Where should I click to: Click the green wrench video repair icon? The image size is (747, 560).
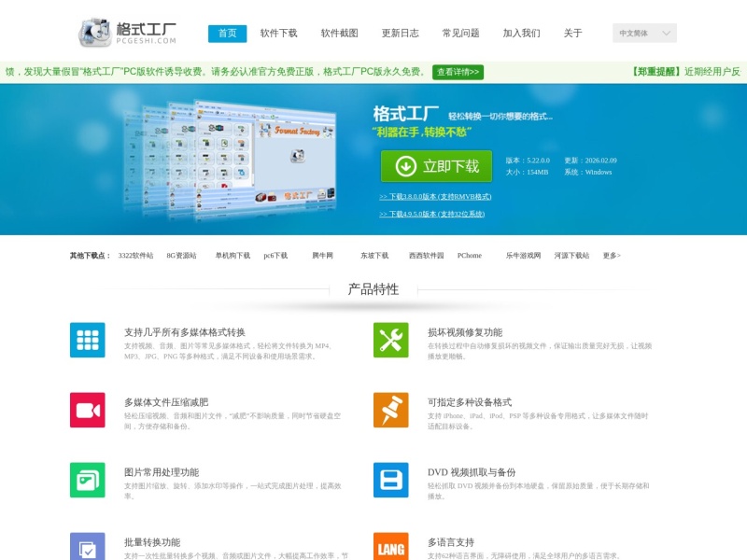(390, 340)
